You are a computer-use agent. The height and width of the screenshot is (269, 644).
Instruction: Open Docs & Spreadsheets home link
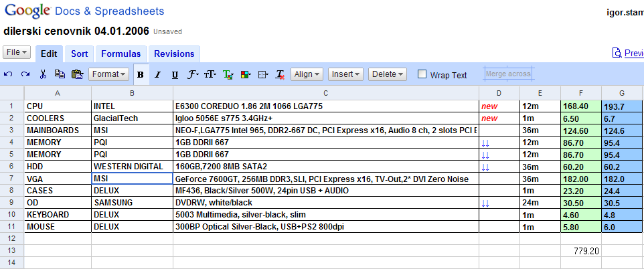[109, 11]
